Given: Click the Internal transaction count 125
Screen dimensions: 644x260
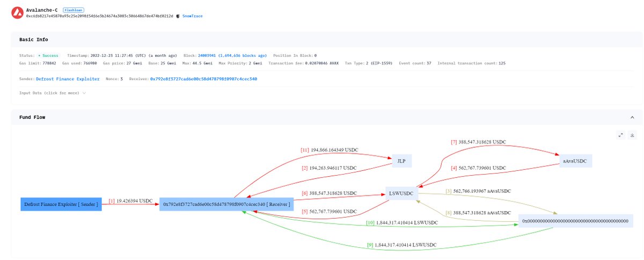Looking at the screenshot, I should click(501, 63).
